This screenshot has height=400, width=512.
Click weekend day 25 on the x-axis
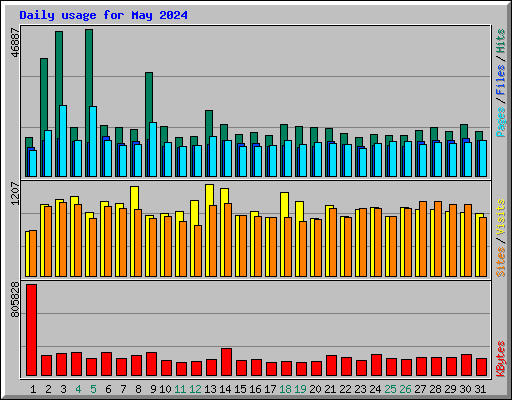click(390, 389)
